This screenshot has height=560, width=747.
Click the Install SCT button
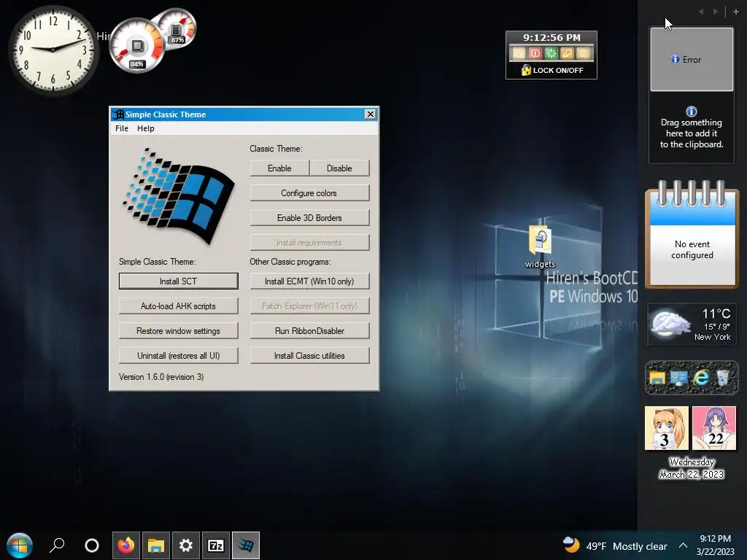click(x=178, y=281)
